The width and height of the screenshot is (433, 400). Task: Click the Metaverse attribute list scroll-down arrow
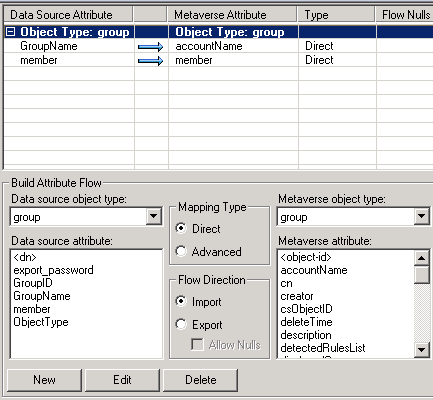coord(421,350)
